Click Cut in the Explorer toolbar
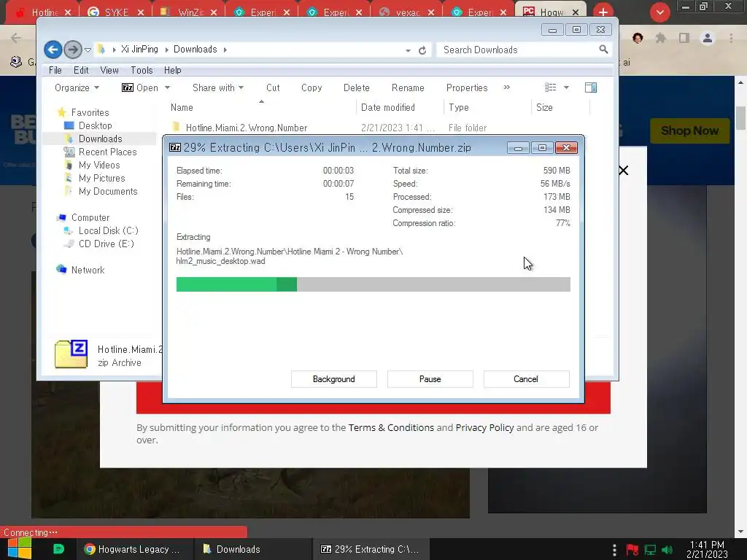The width and height of the screenshot is (747, 560). [x=273, y=87]
